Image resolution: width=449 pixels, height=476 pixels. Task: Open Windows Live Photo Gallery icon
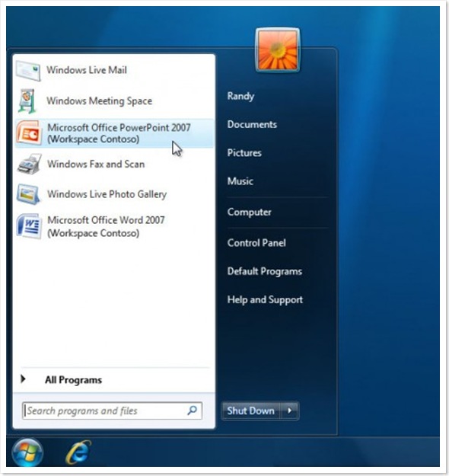(x=28, y=194)
